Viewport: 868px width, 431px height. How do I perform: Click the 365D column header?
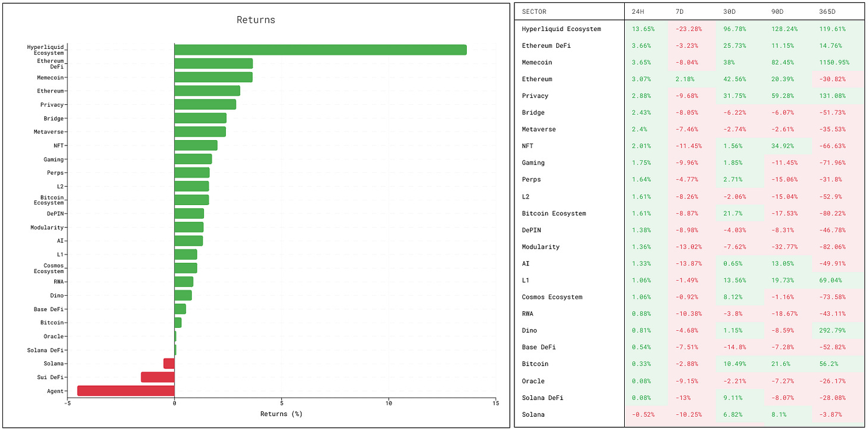pos(827,11)
